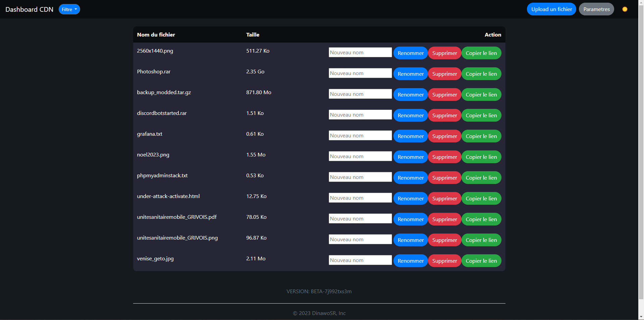Image resolution: width=644 pixels, height=320 pixels.
Task: Focus the new name field for Photoshop.rar
Action: coord(360,73)
